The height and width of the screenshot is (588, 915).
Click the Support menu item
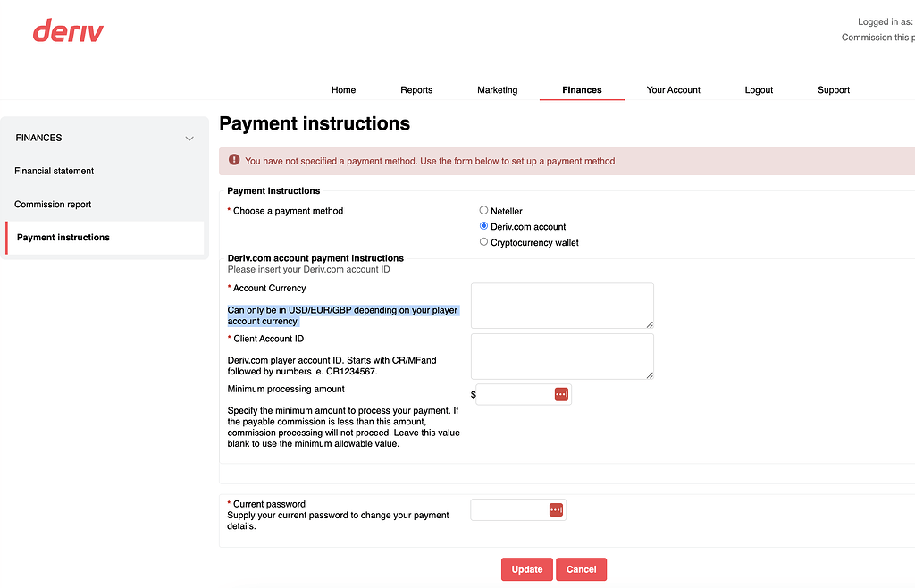point(833,89)
